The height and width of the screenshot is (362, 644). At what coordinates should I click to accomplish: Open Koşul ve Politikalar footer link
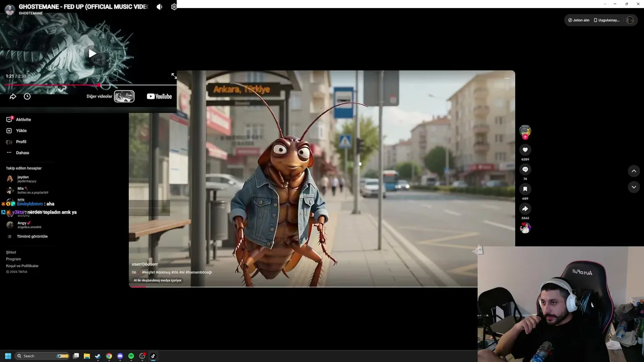(x=22, y=266)
